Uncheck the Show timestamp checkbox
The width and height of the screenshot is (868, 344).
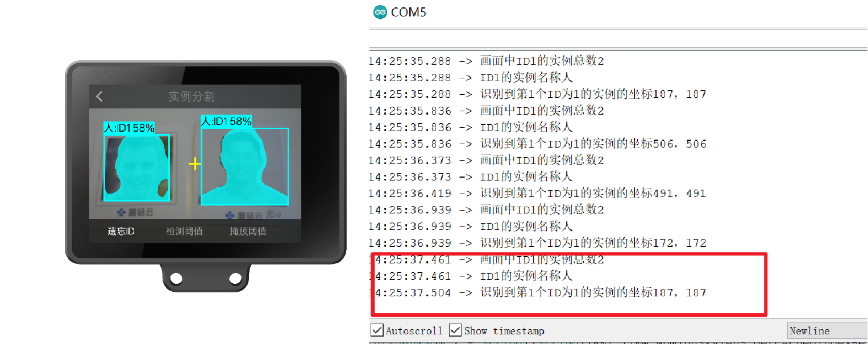click(x=455, y=330)
